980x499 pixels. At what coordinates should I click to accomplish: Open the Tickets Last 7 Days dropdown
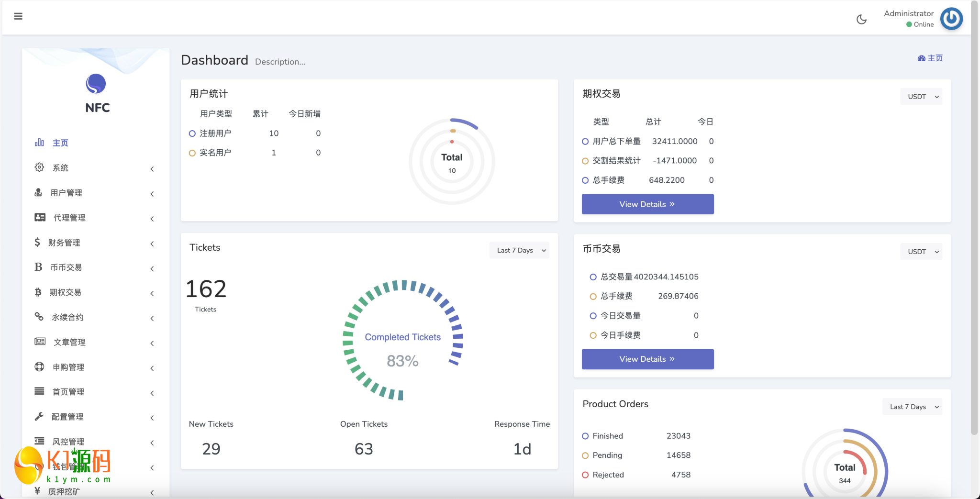519,250
